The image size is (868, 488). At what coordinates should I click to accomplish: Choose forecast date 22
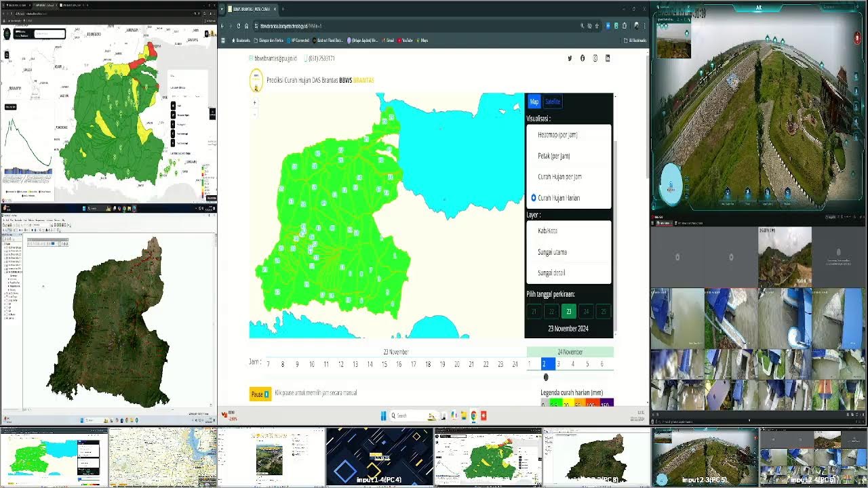click(x=551, y=311)
